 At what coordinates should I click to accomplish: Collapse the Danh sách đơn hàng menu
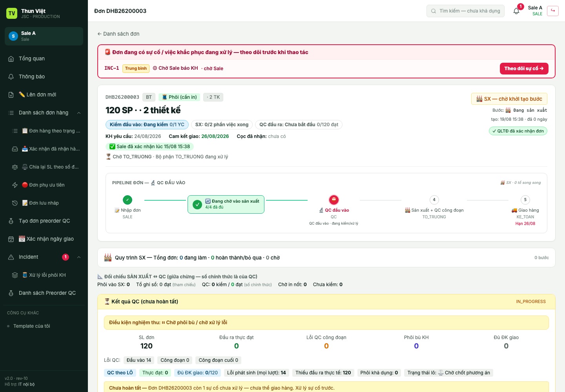(79, 113)
